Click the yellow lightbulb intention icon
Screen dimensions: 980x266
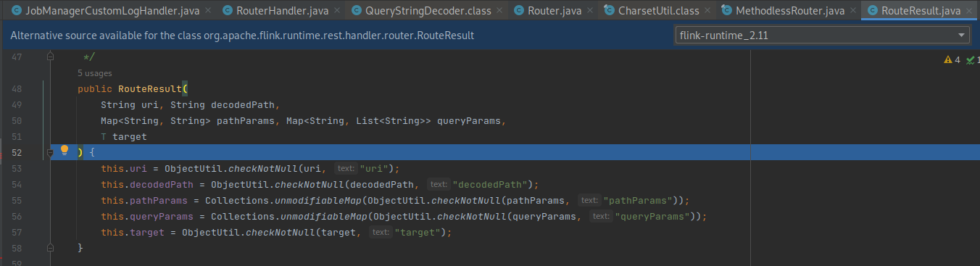(64, 151)
